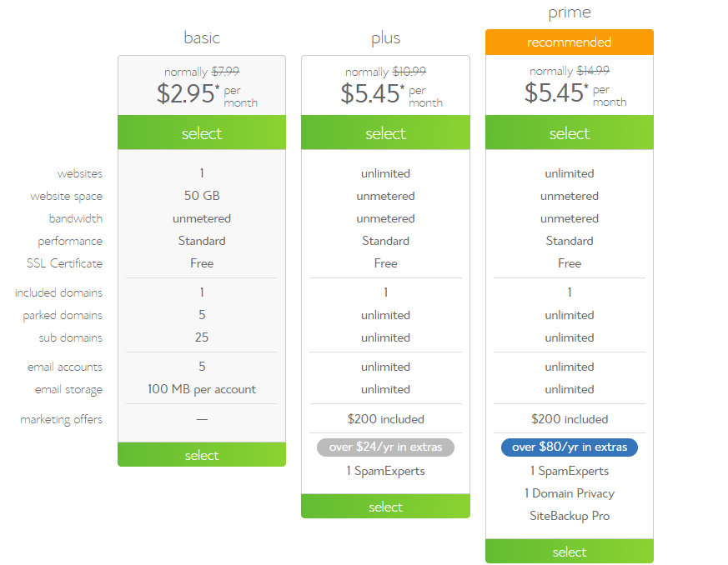Click the top select button for basic plan
The image size is (728, 565).
point(202,132)
